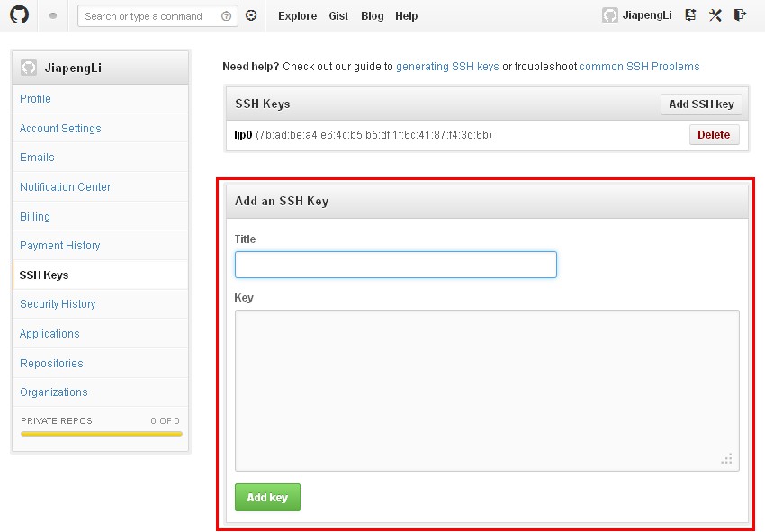765x532 pixels.
Task: Click the private repos usage bar
Action: (x=101, y=434)
